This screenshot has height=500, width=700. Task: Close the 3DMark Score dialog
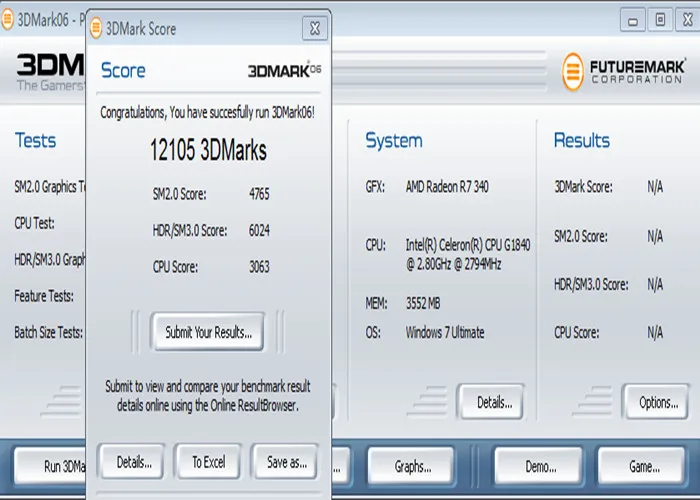click(x=315, y=29)
